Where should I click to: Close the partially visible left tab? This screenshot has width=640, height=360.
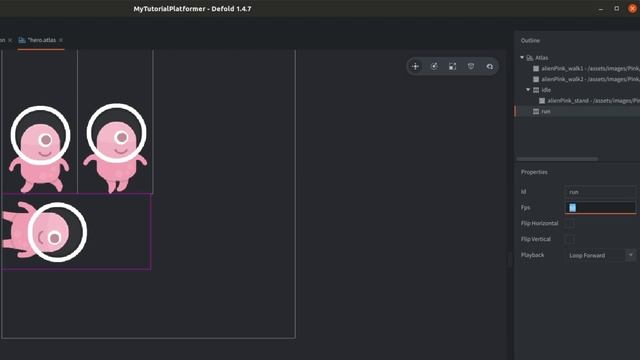click(10, 40)
